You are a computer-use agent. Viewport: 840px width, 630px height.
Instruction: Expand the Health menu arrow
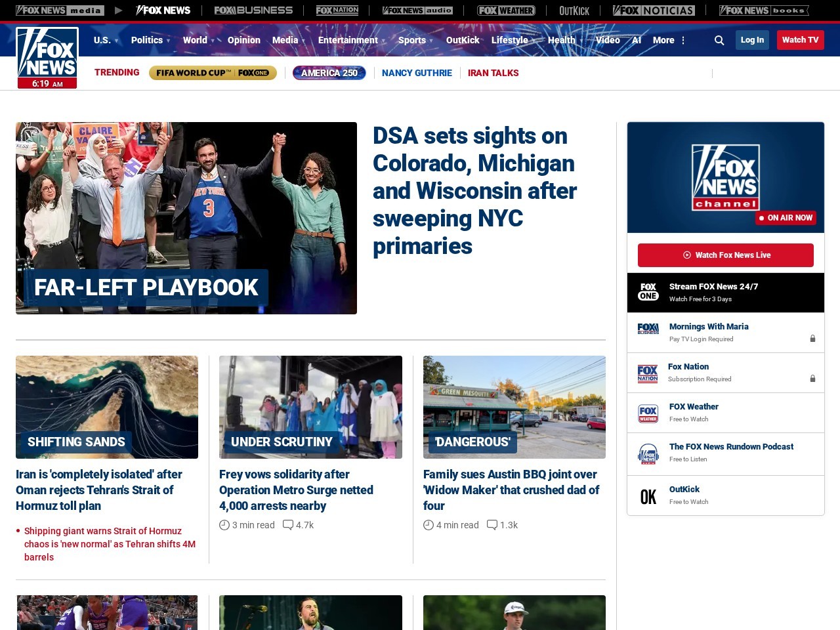[x=581, y=41]
